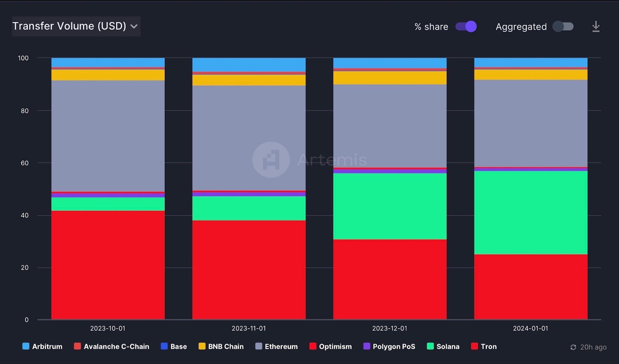
Task: Click the refresh icon next to 20h ago
Action: [x=573, y=347]
